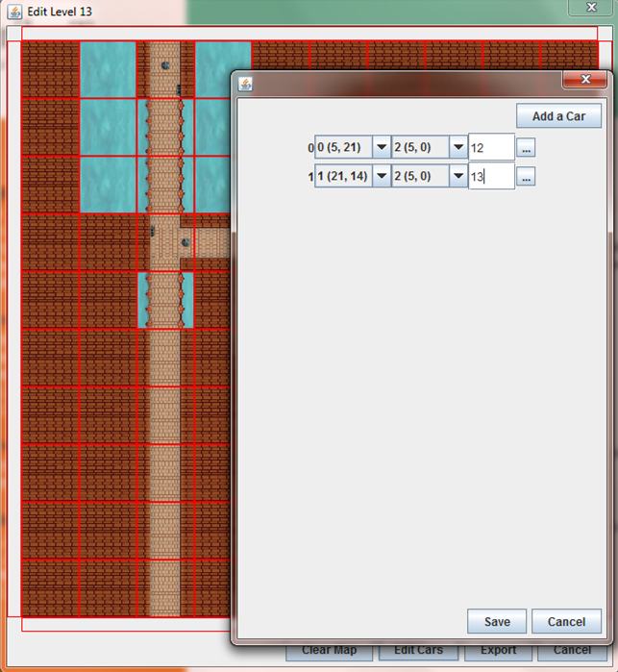Cancel the car editing dialog
This screenshot has height=672, width=618.
[566, 621]
